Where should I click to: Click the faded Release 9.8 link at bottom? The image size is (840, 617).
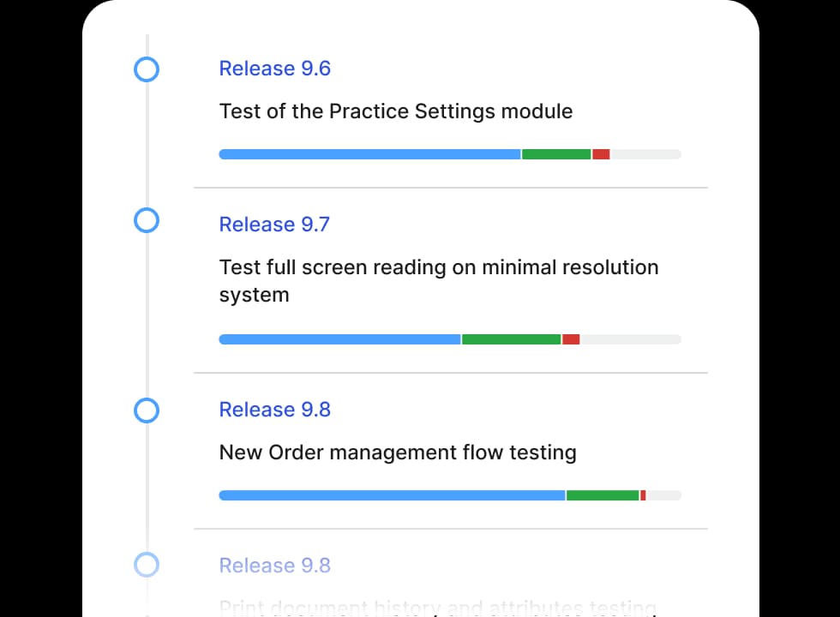point(274,566)
